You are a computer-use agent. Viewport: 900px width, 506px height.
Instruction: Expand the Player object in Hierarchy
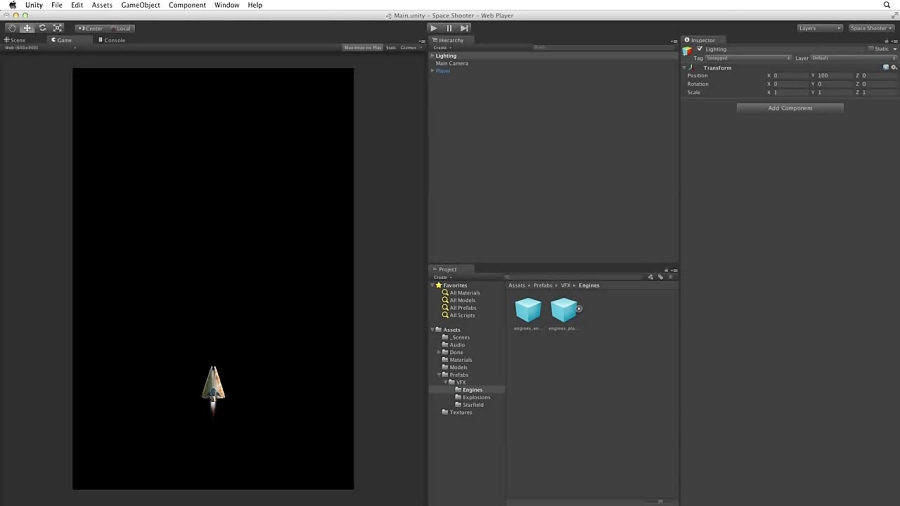[432, 71]
